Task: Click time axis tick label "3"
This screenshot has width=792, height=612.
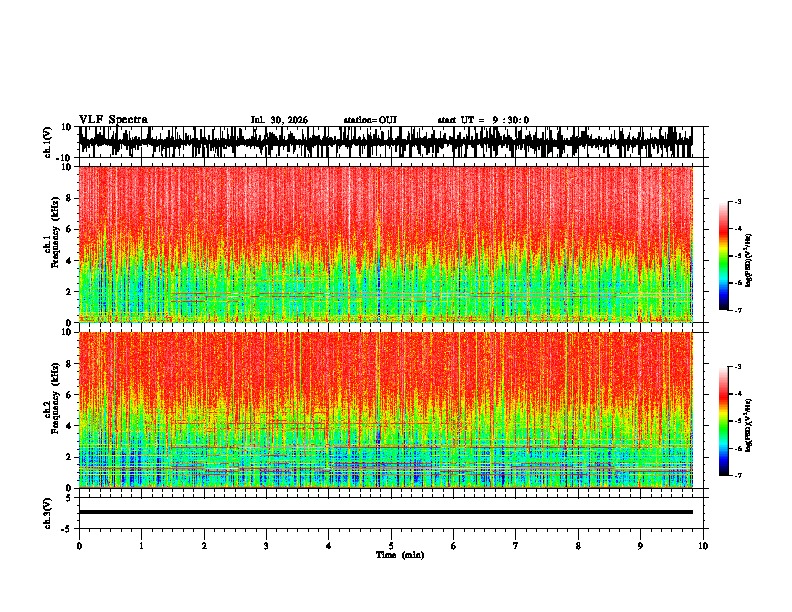Action: click(x=266, y=546)
